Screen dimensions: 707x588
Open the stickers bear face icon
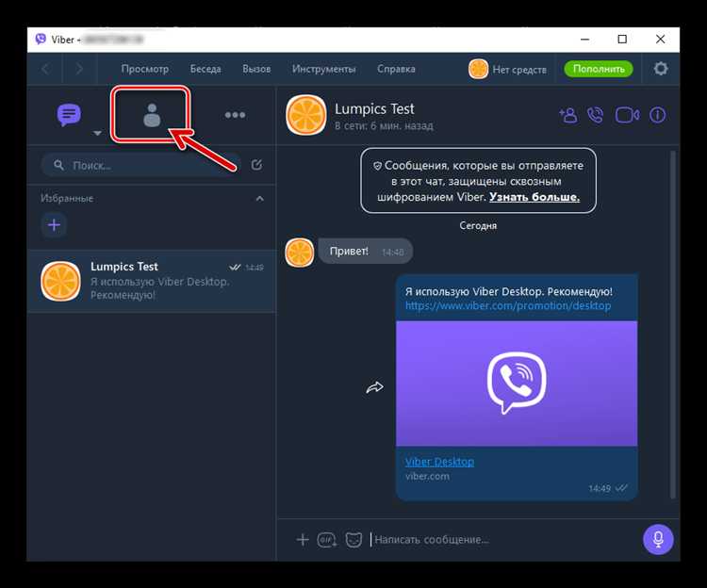coord(353,539)
